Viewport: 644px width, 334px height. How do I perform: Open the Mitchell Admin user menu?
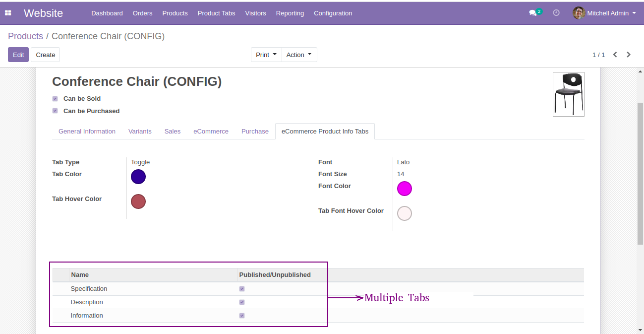tap(604, 13)
